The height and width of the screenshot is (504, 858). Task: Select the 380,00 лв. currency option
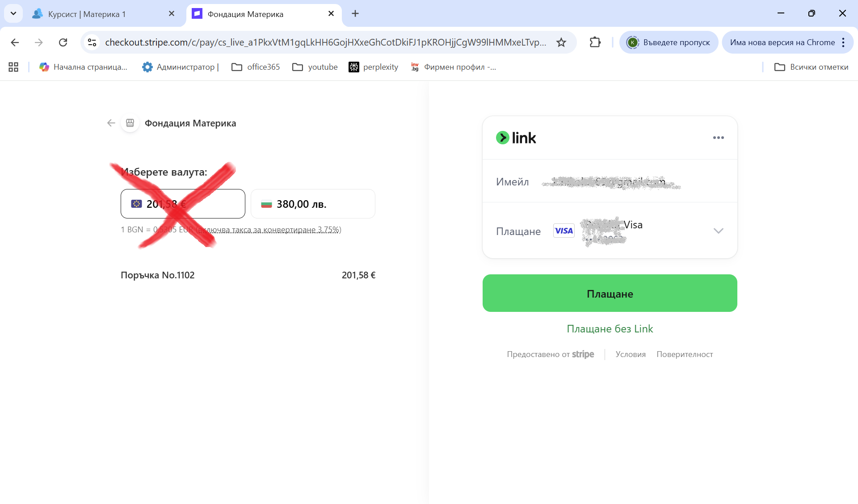pos(313,204)
